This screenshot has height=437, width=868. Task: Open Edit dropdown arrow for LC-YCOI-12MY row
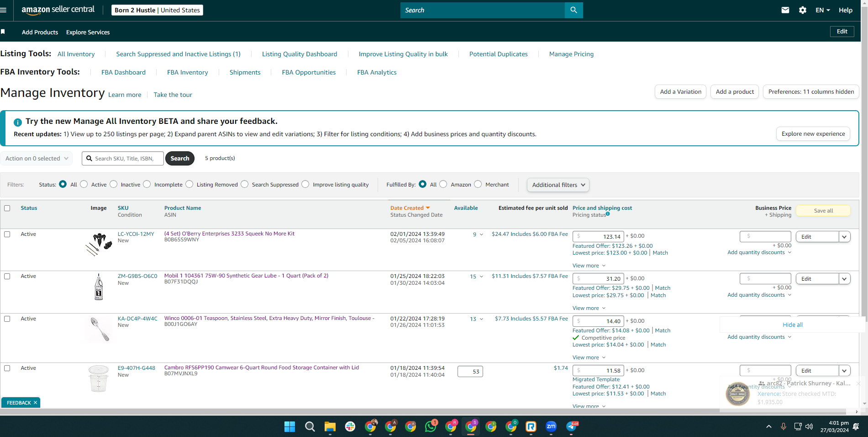click(844, 237)
